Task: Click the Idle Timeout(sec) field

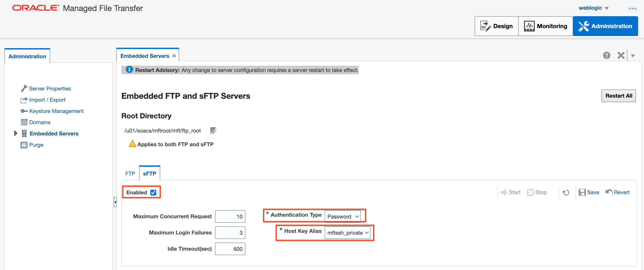Action: coord(230,249)
